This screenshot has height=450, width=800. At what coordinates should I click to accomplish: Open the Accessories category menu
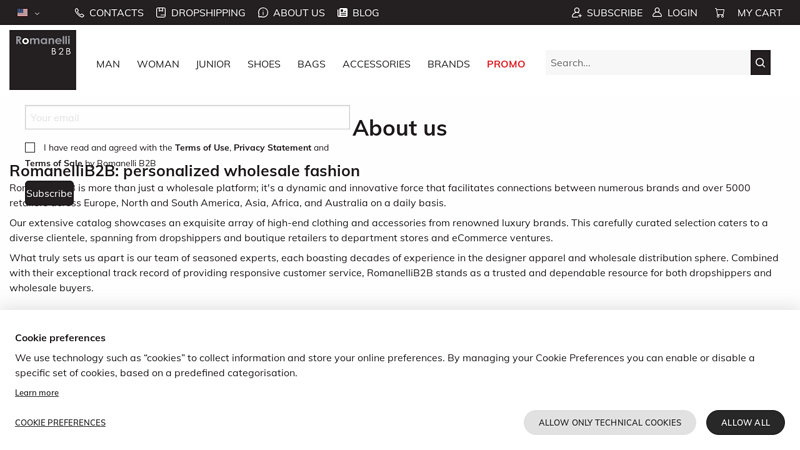click(377, 64)
